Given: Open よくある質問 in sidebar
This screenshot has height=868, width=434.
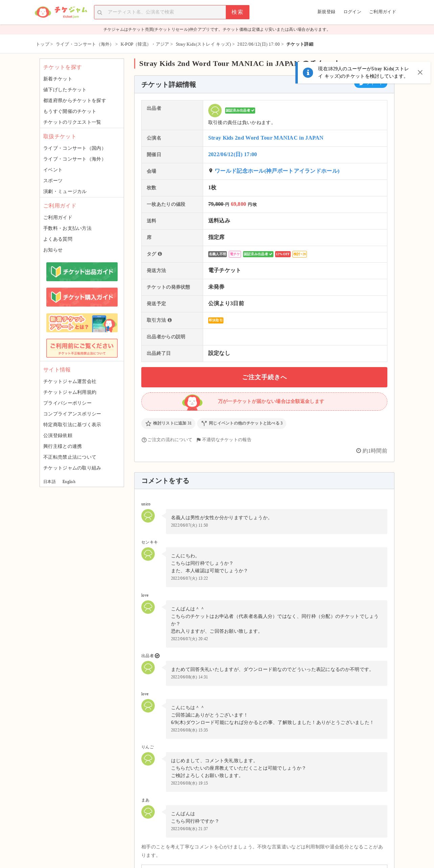Looking at the screenshot, I should pos(58,239).
